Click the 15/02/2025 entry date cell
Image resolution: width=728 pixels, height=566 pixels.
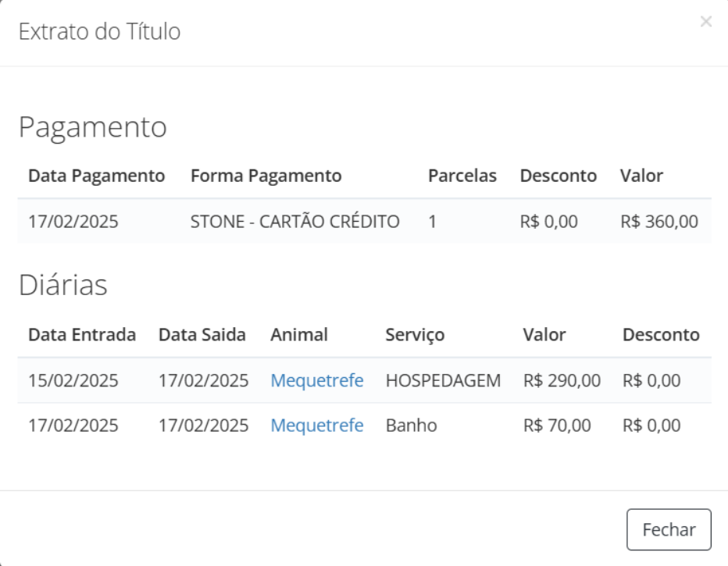pyautogui.click(x=73, y=380)
